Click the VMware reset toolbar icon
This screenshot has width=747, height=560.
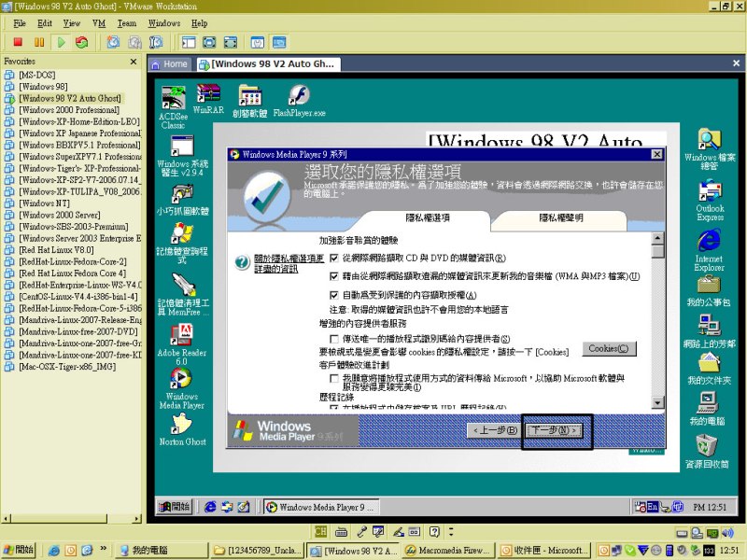[82, 42]
